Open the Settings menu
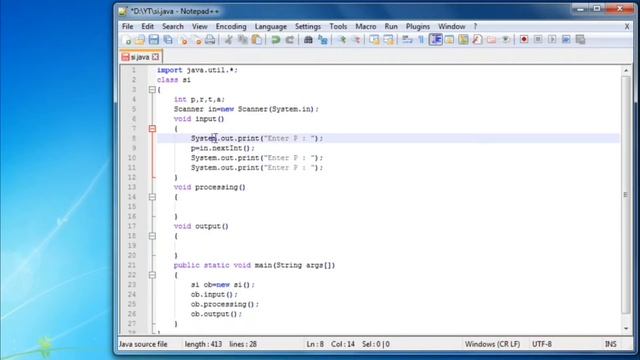This screenshot has width=640, height=360. [308, 27]
